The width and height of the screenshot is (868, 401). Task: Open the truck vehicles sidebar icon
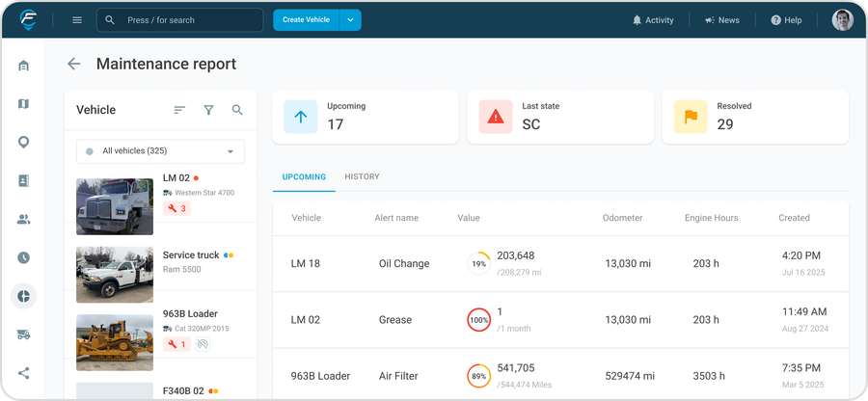pyautogui.click(x=23, y=334)
